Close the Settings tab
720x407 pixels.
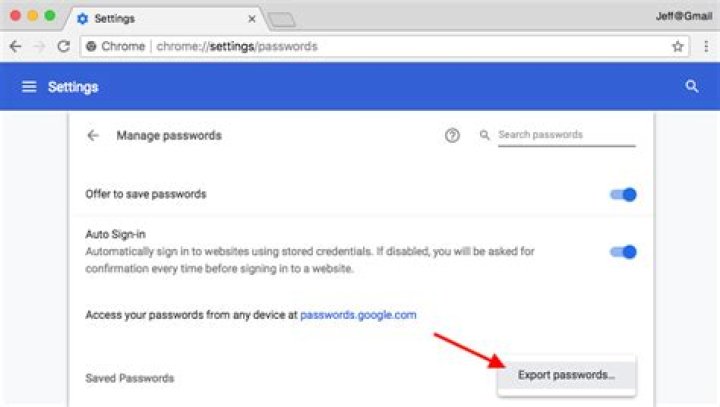250,18
